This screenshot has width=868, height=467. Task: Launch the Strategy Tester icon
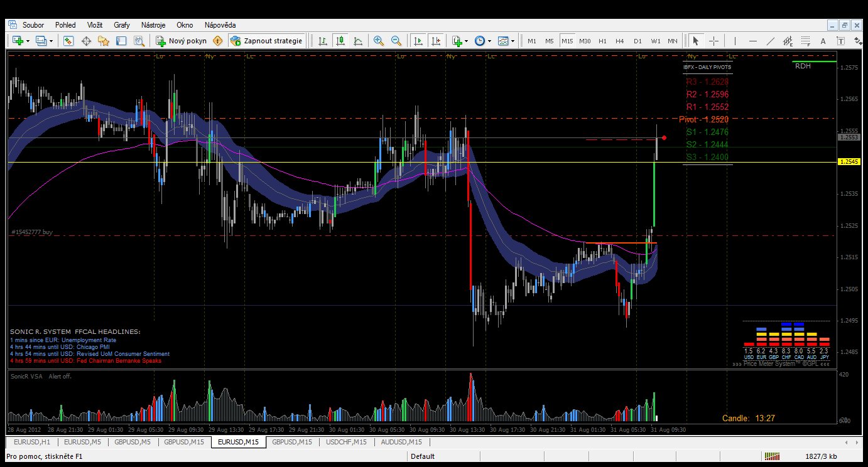[x=139, y=41]
